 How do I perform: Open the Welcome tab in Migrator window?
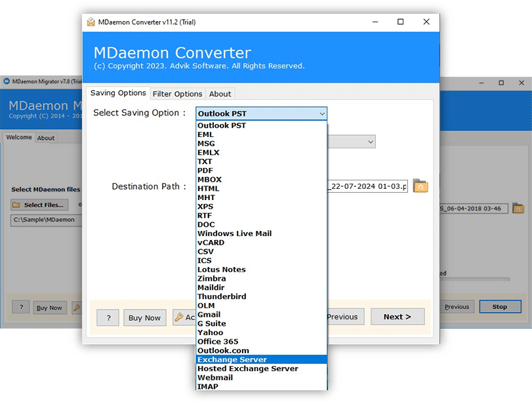(18, 137)
